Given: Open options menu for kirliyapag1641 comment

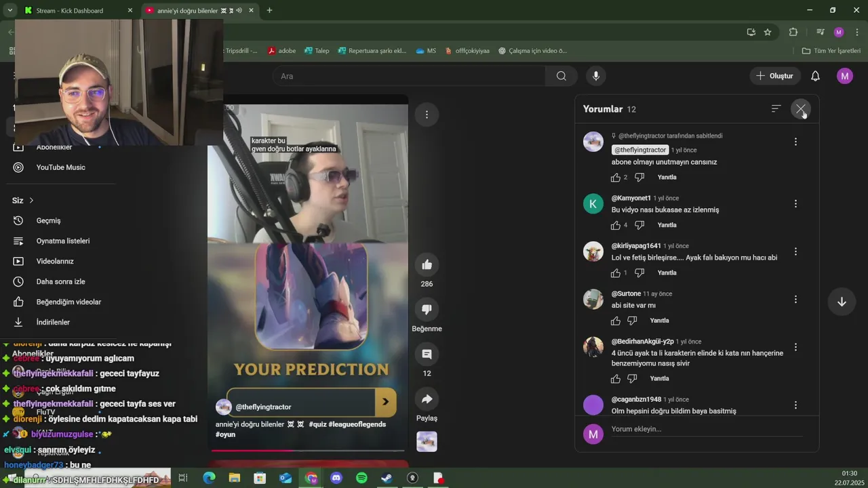Looking at the screenshot, I should (795, 251).
